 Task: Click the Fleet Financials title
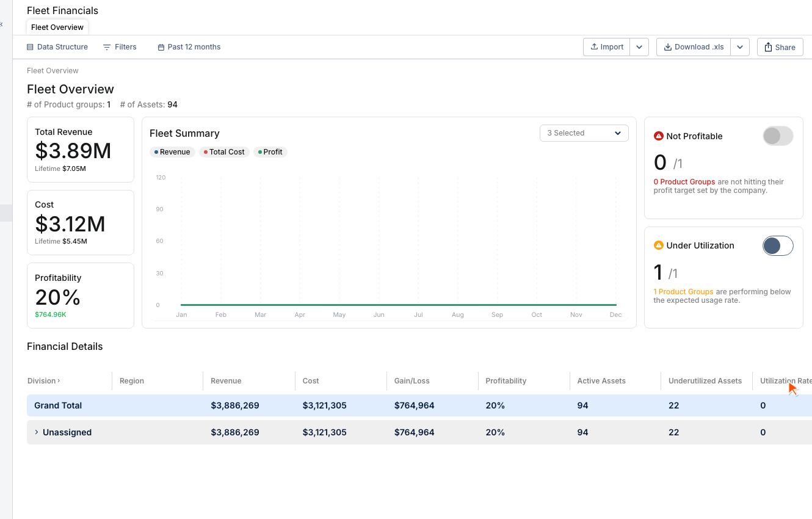62,10
